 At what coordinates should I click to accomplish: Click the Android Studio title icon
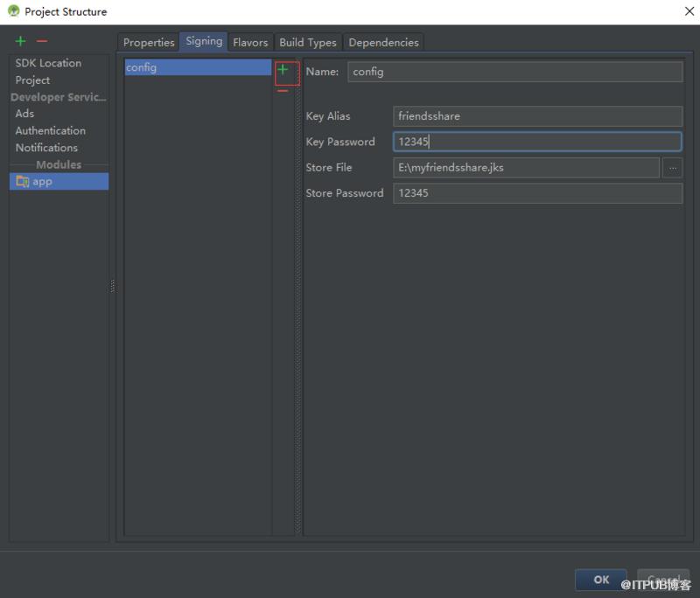click(x=13, y=10)
